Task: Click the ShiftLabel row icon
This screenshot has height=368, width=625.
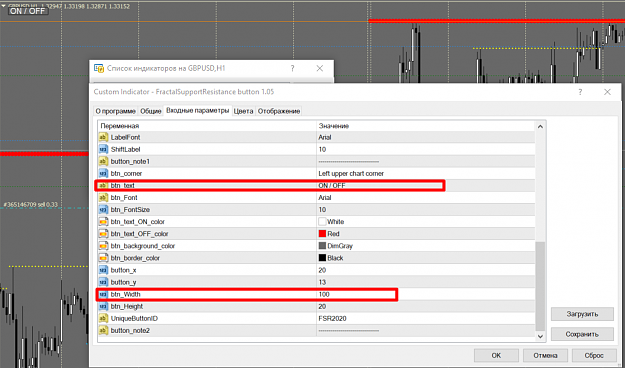Action: click(103, 149)
